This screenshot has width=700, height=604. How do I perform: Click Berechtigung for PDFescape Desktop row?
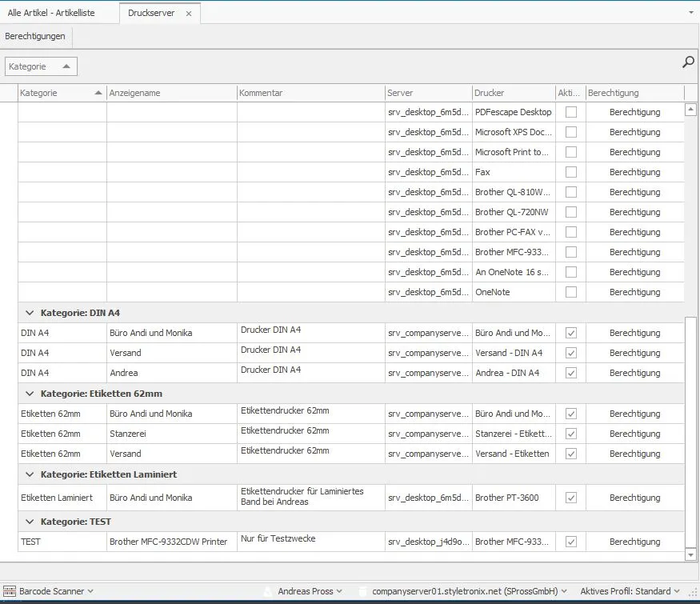coord(635,112)
